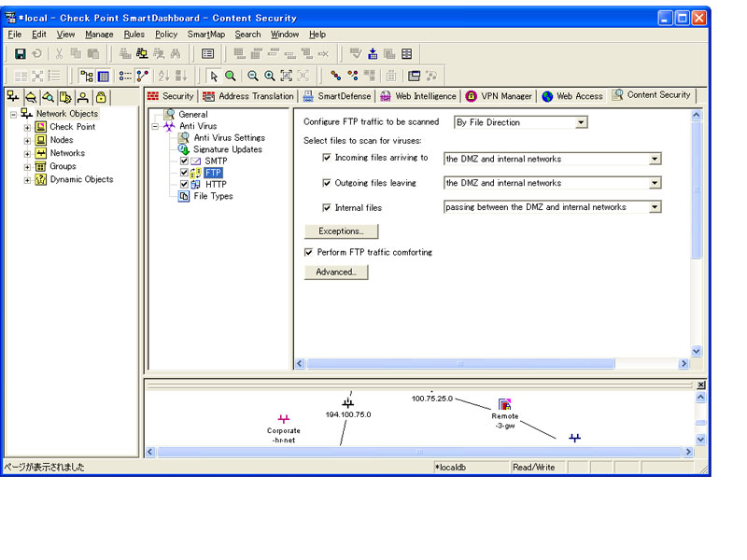Open the Services tab icon in objects pane

(x=31, y=97)
